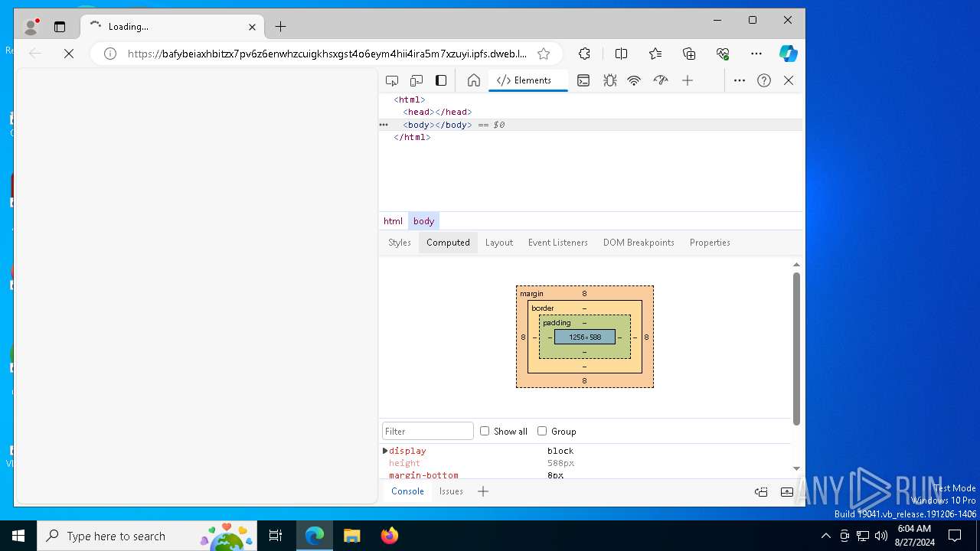Click the computed styles Filter field

tap(428, 431)
